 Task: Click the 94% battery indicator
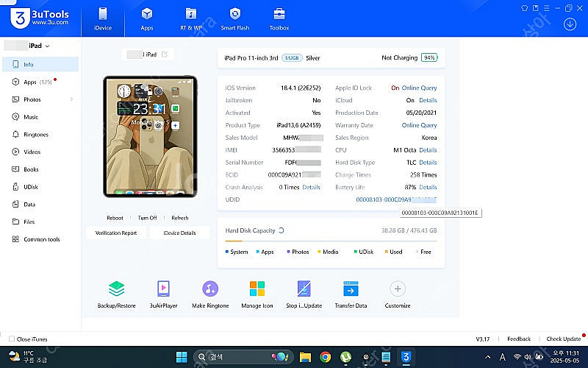click(429, 57)
